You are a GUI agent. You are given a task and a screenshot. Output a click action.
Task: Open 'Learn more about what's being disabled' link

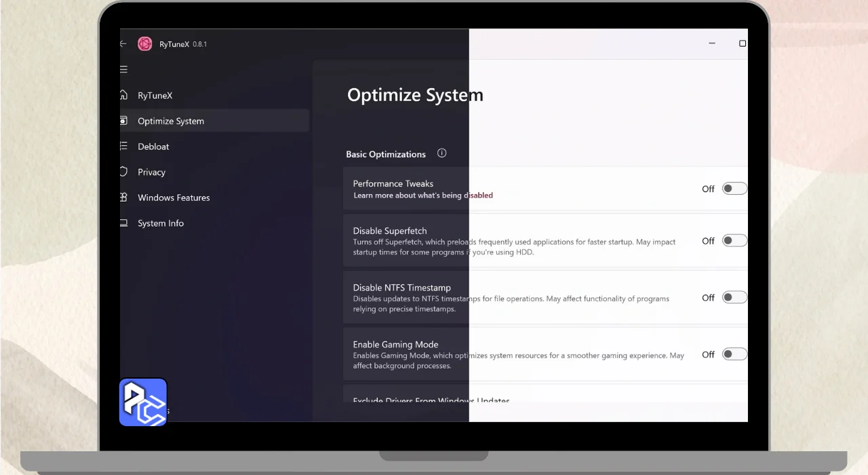pyautogui.click(x=423, y=195)
